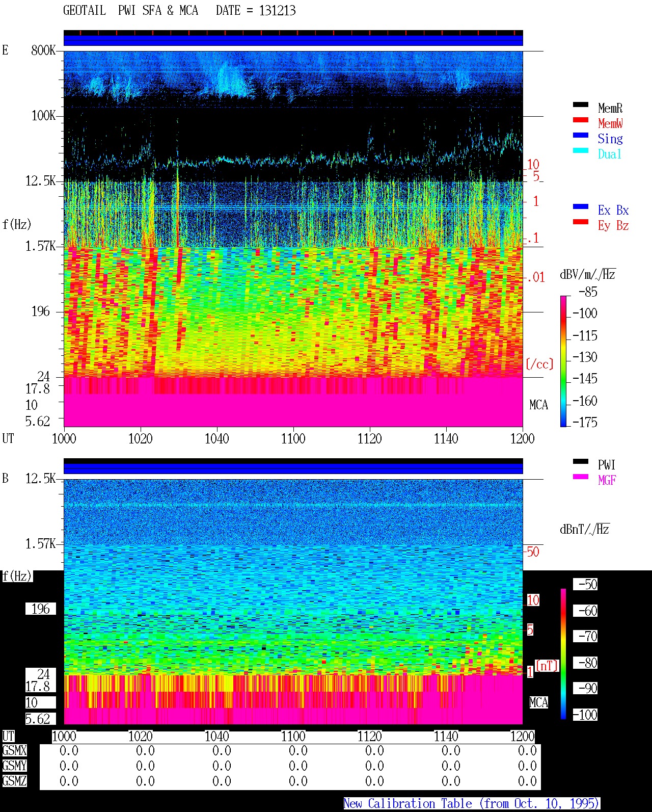Click the dBV/m/√Hz unit label

pos(588,274)
